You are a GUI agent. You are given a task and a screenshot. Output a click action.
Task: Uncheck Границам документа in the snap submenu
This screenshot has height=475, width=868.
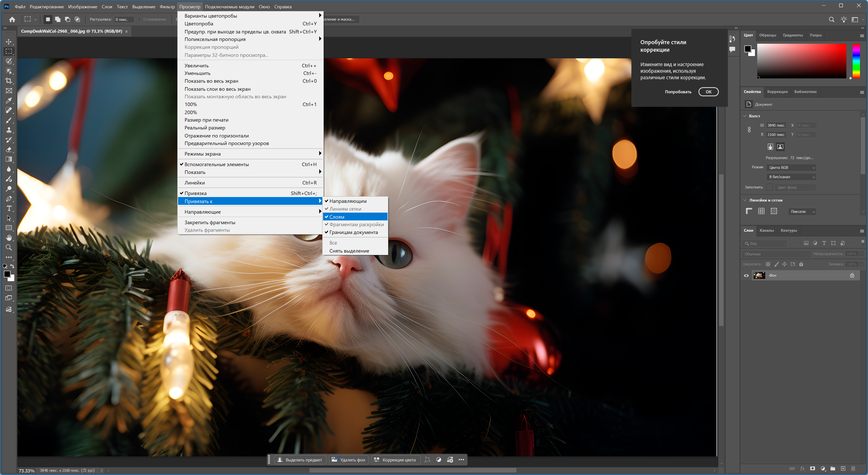point(353,232)
